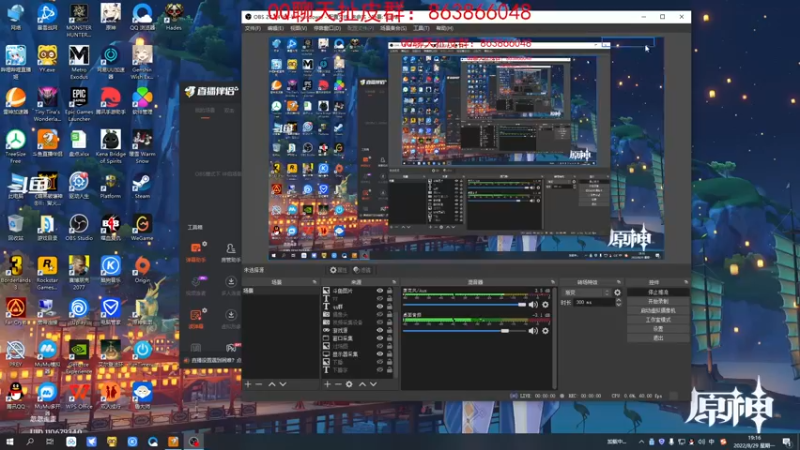Toggle visibility of 摄像头 source

tap(380, 314)
